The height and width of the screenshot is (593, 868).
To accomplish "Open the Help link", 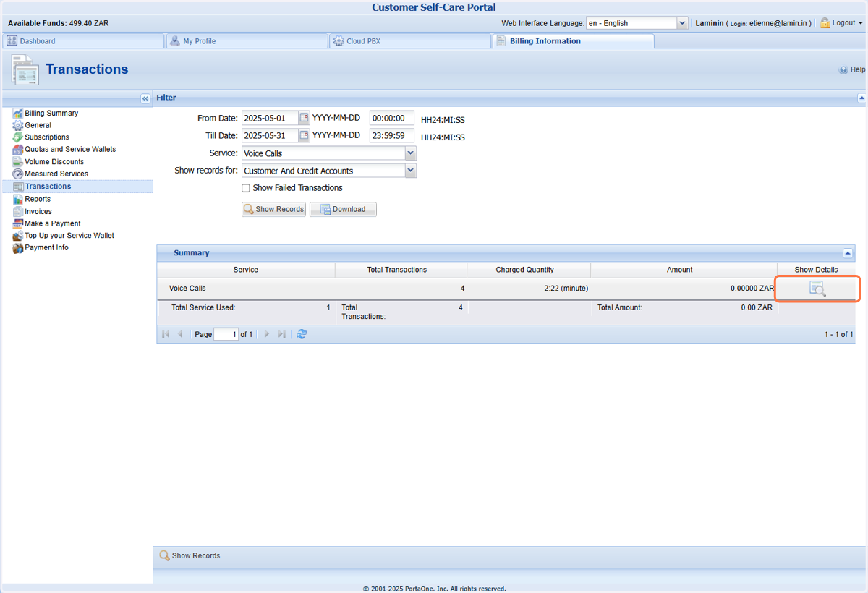I will [x=852, y=70].
